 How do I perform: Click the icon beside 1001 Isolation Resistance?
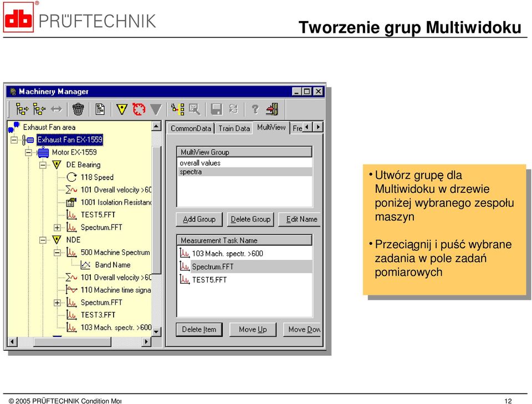[71, 202]
